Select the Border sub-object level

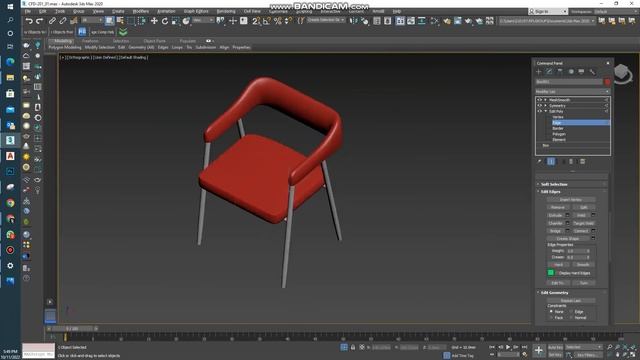(558, 128)
